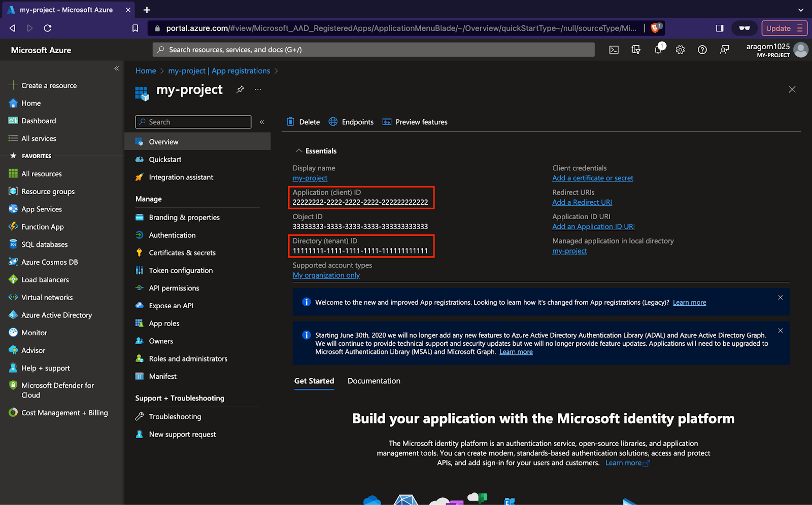
Task: Bookmark this page icon
Action: click(x=135, y=28)
